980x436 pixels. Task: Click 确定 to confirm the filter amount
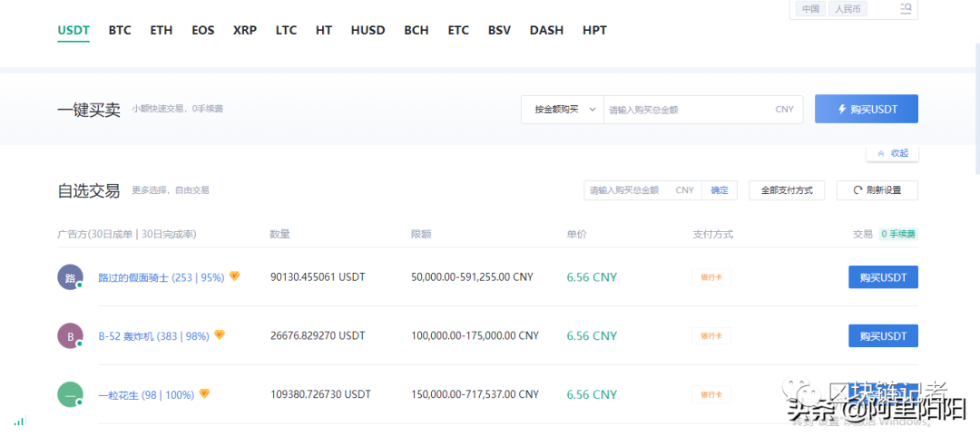click(720, 190)
